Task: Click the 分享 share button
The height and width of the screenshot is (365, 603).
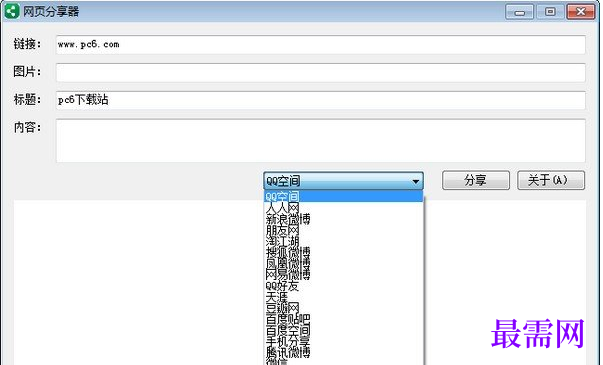Action: click(476, 180)
